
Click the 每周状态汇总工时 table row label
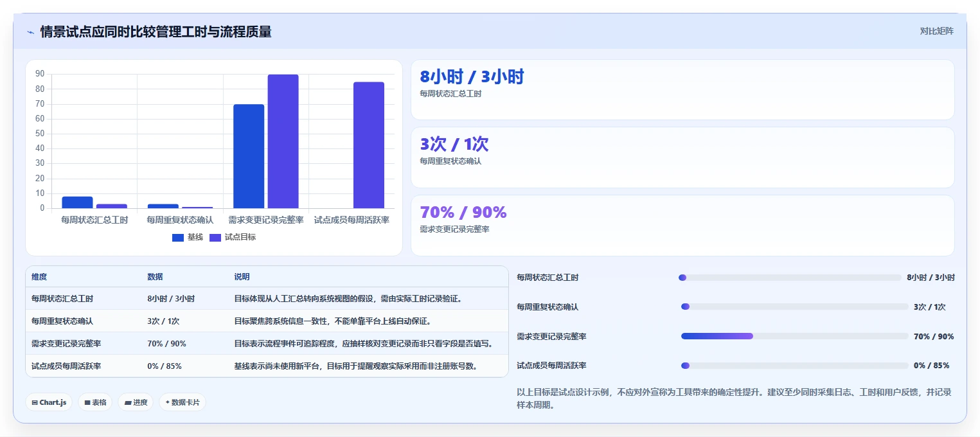(62, 299)
